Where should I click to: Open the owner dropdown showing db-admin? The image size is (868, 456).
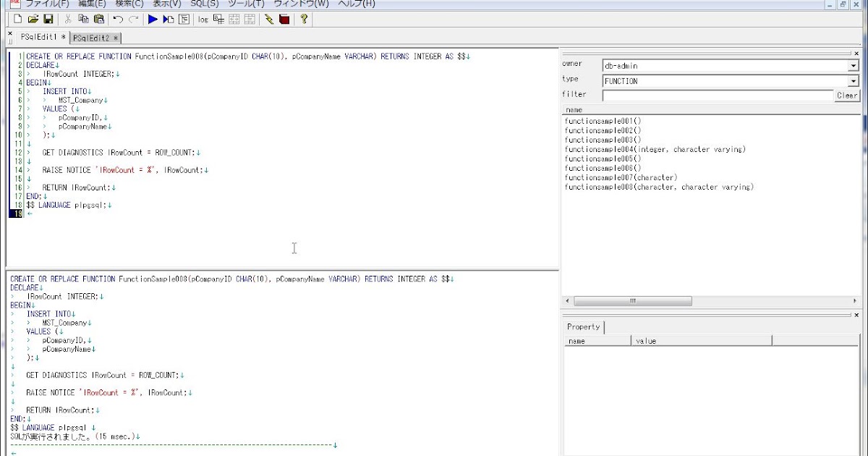[x=854, y=65]
